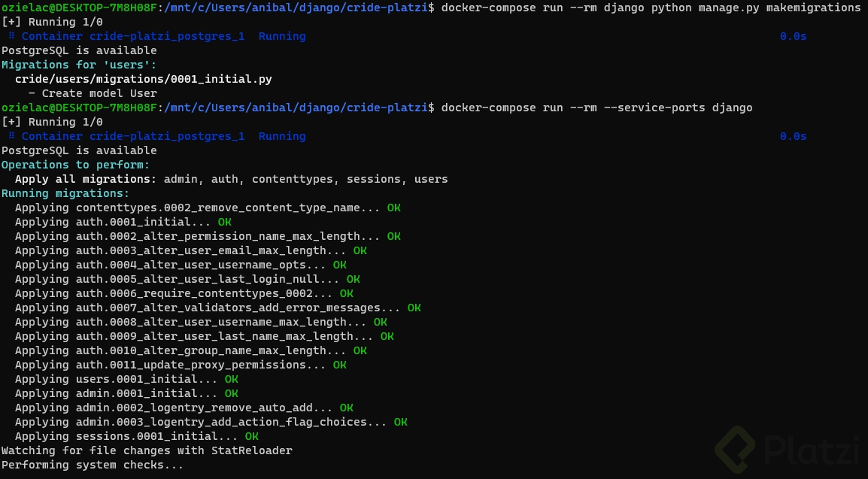Click the spinner icon beside the first Container line
The height and width of the screenshot is (479, 868).
coord(11,36)
